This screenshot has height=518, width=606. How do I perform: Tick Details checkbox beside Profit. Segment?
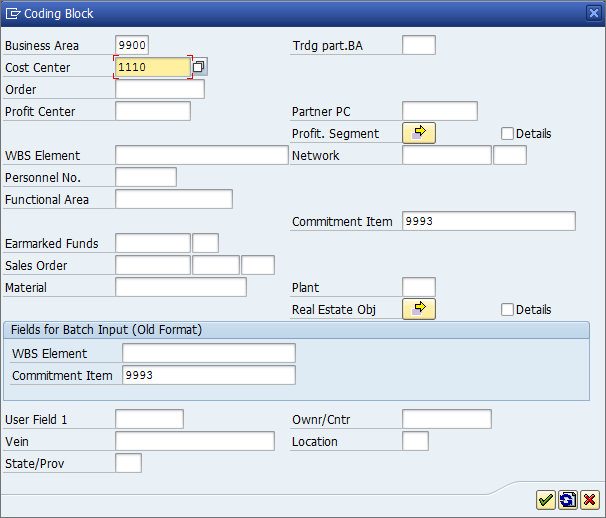click(x=507, y=134)
